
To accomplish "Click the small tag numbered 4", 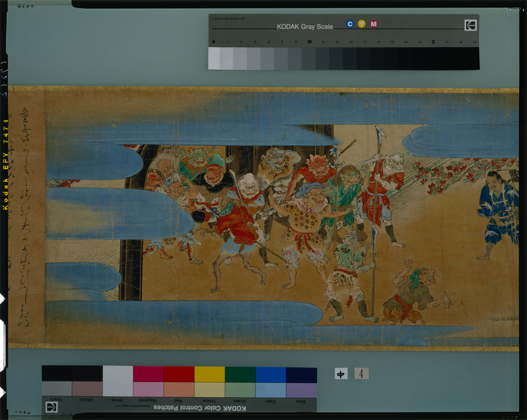I will [x=361, y=374].
